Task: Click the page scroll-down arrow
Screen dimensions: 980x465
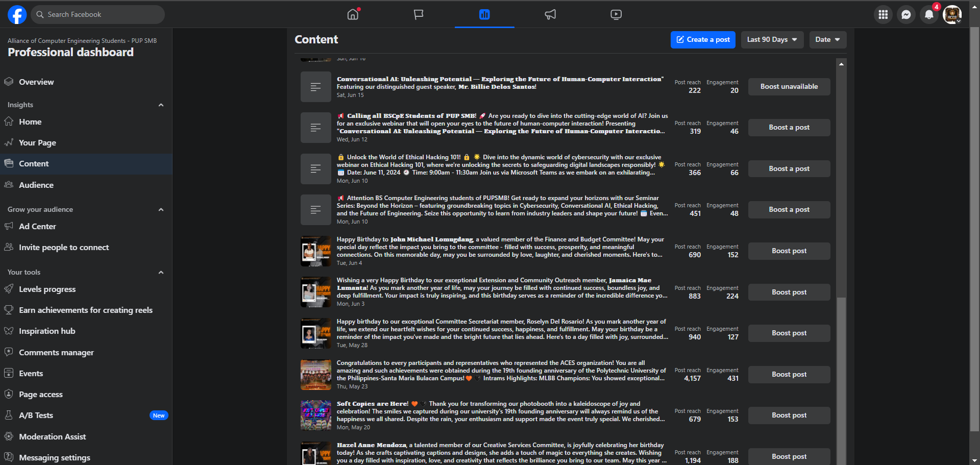Action: [975, 460]
